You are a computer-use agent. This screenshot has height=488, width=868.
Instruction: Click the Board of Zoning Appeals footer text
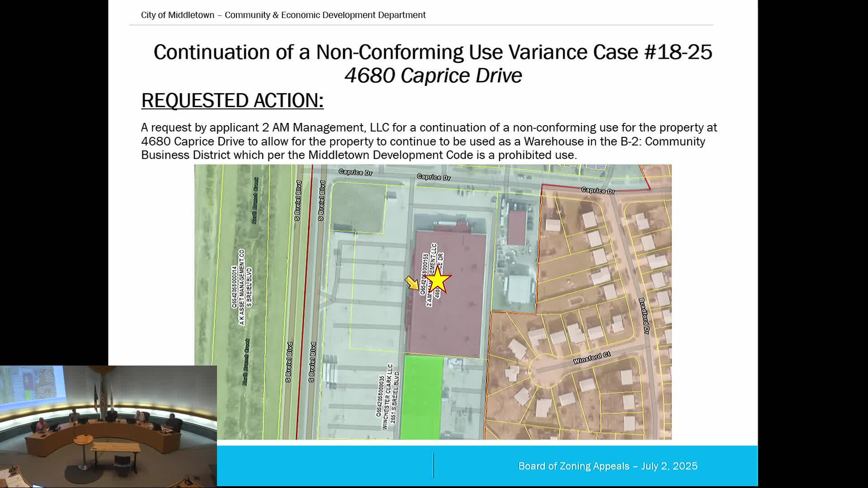pos(608,466)
